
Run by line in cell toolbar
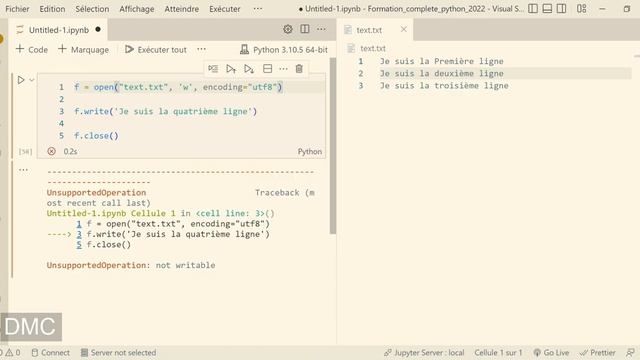[213, 69]
